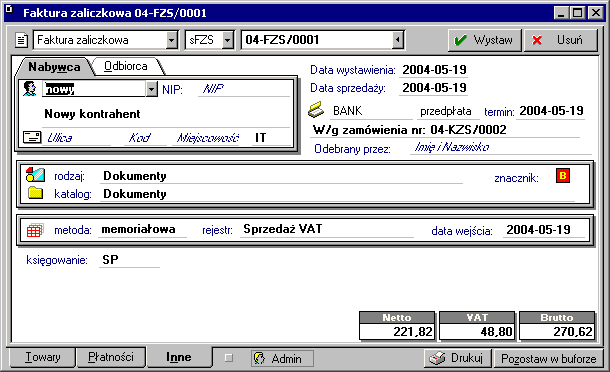Viewport: 610px width, 372px height.
Task: Click the address card icon next to Ulica
Action: [x=32, y=137]
